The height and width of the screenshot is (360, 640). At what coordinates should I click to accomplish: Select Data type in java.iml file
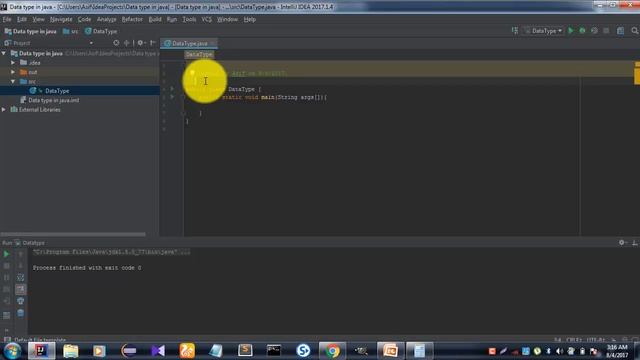point(53,100)
